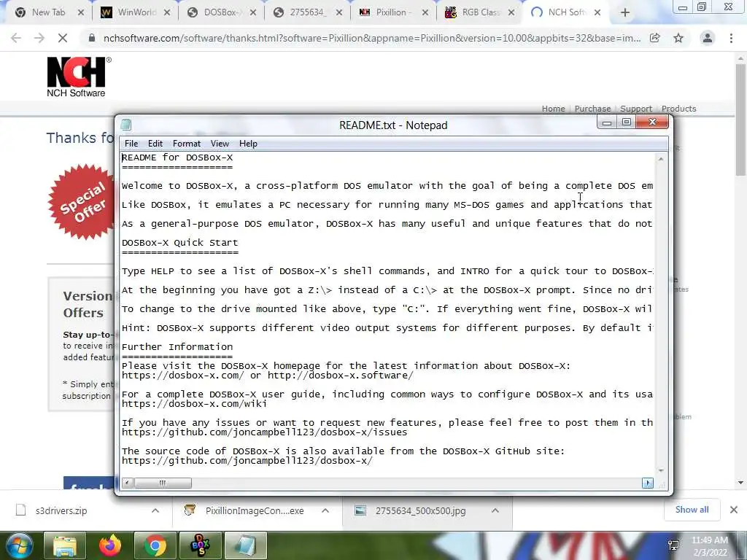Bookmark this page with the star
The height and width of the screenshot is (560, 747).
pyautogui.click(x=678, y=38)
